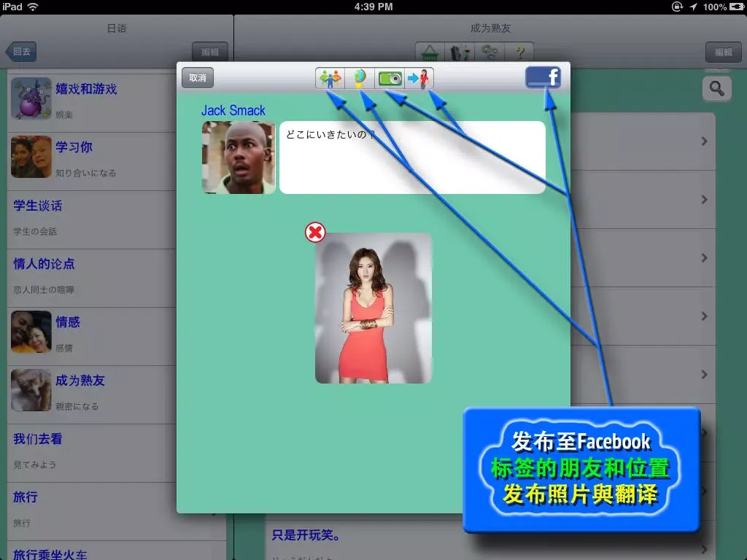
Task: Tap the shopping basket icon
Action: [430, 52]
